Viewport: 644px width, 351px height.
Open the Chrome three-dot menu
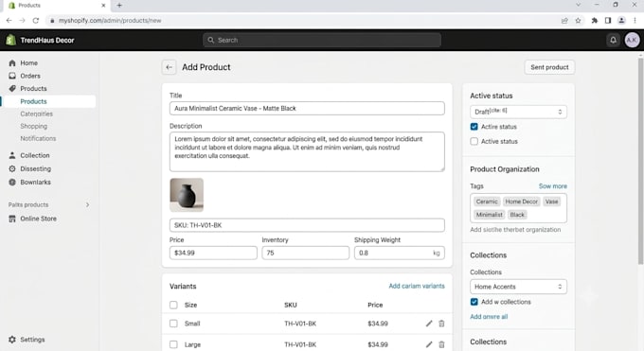pyautogui.click(x=635, y=20)
